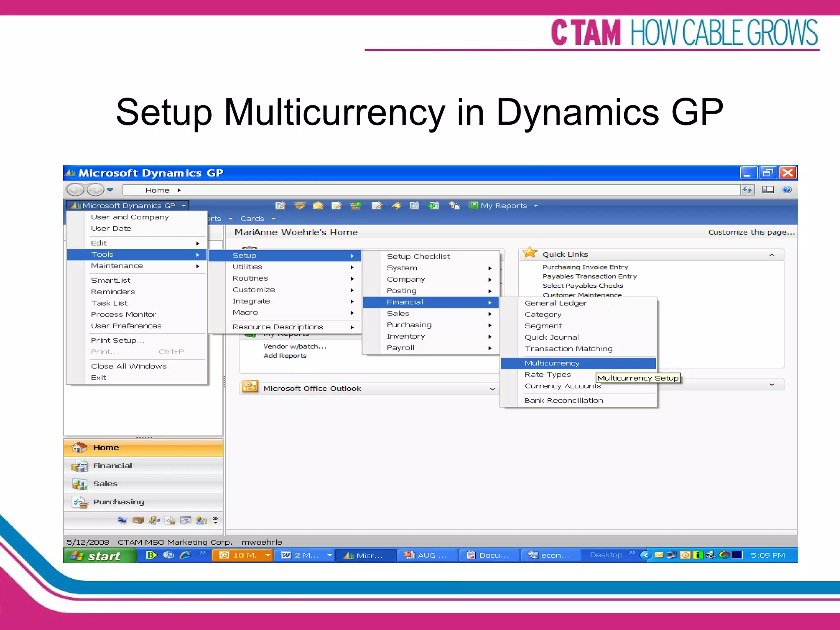Click the worker with tools icon in footer

pyautogui.click(x=201, y=520)
